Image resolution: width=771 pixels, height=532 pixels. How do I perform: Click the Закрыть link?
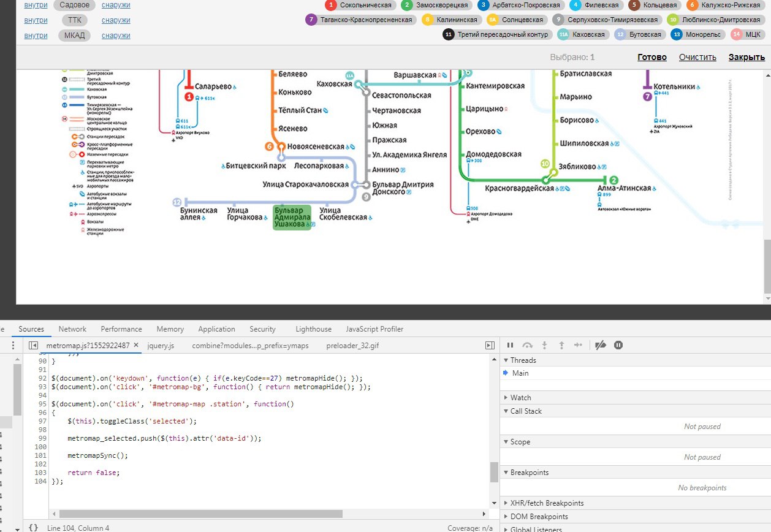(746, 57)
